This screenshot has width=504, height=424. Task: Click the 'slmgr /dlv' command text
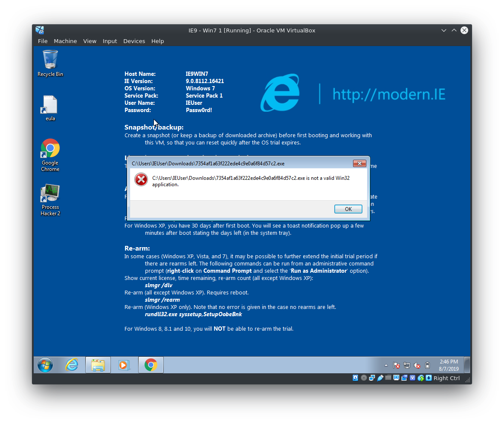click(x=159, y=285)
